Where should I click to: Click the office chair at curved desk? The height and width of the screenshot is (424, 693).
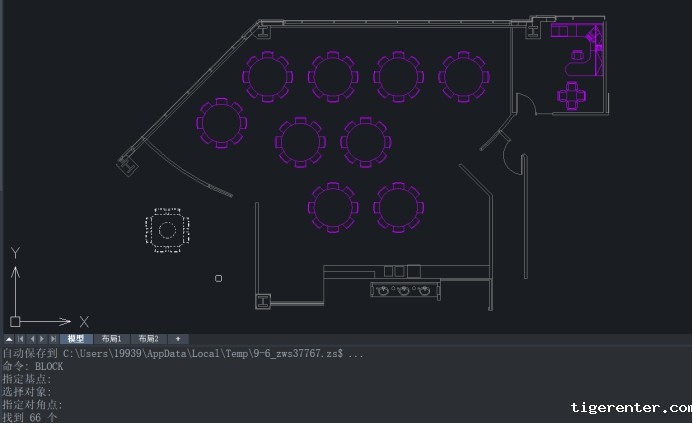coord(576,57)
